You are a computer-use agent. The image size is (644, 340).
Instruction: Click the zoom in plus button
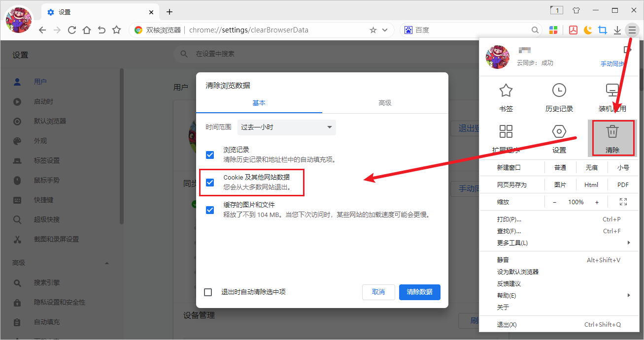[597, 202]
